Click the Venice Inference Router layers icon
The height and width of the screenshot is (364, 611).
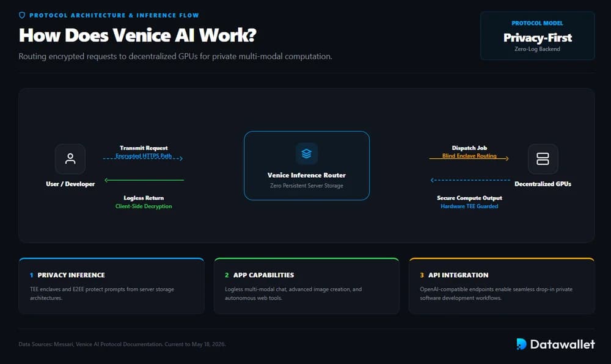point(307,153)
